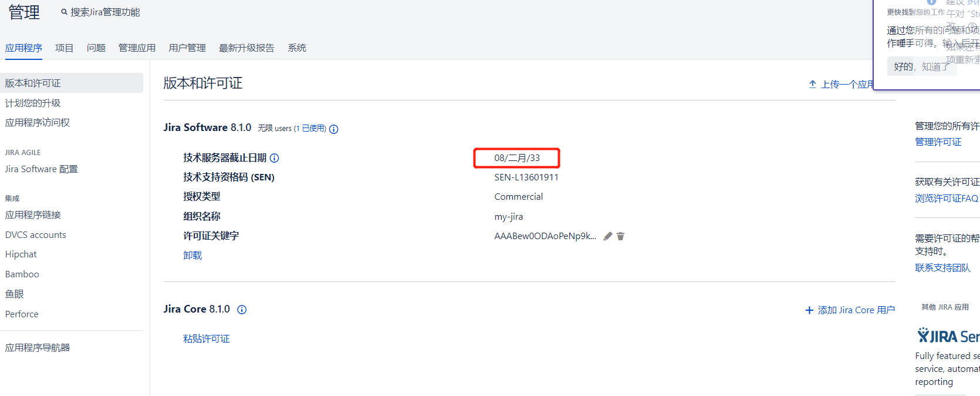This screenshot has width=980, height=396.
Task: Click 粘贴许可证 under Jira Core
Action: click(207, 339)
